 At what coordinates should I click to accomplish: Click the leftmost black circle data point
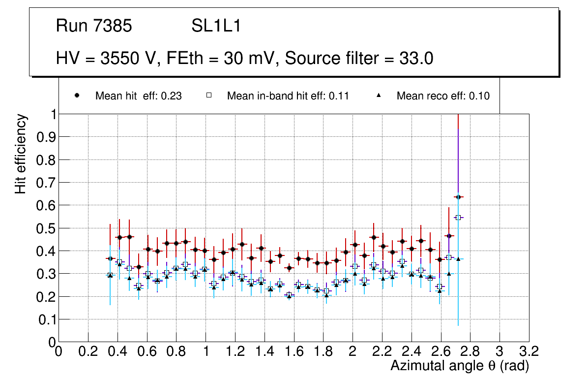(x=110, y=258)
